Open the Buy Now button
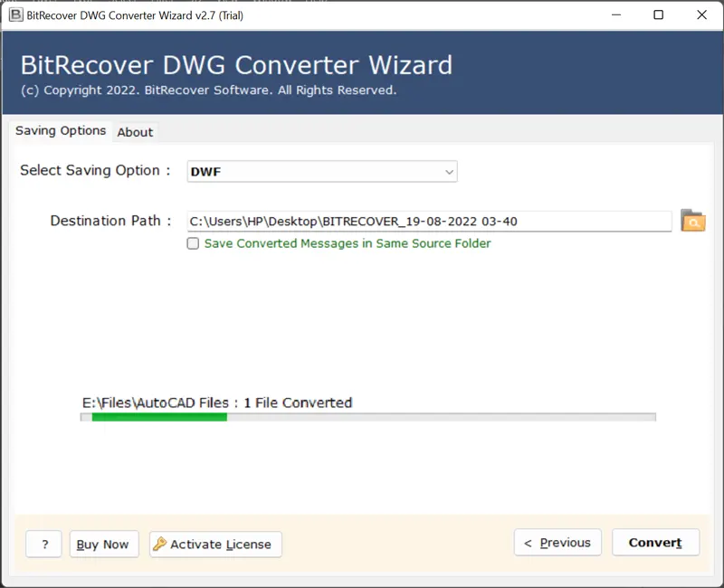 click(x=104, y=545)
